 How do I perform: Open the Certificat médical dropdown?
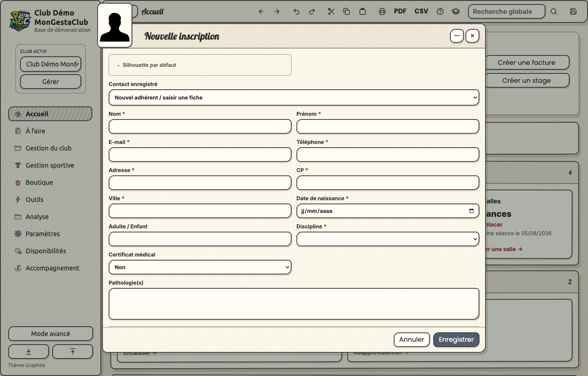(200, 267)
